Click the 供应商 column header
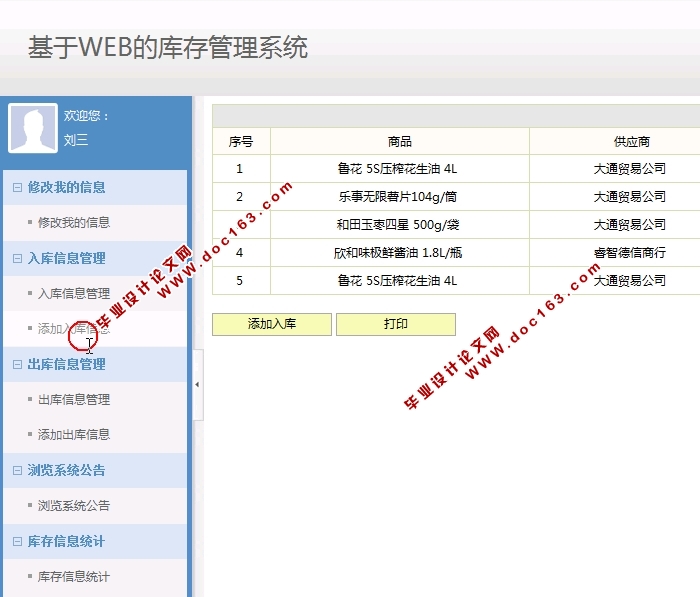 pyautogui.click(x=631, y=142)
